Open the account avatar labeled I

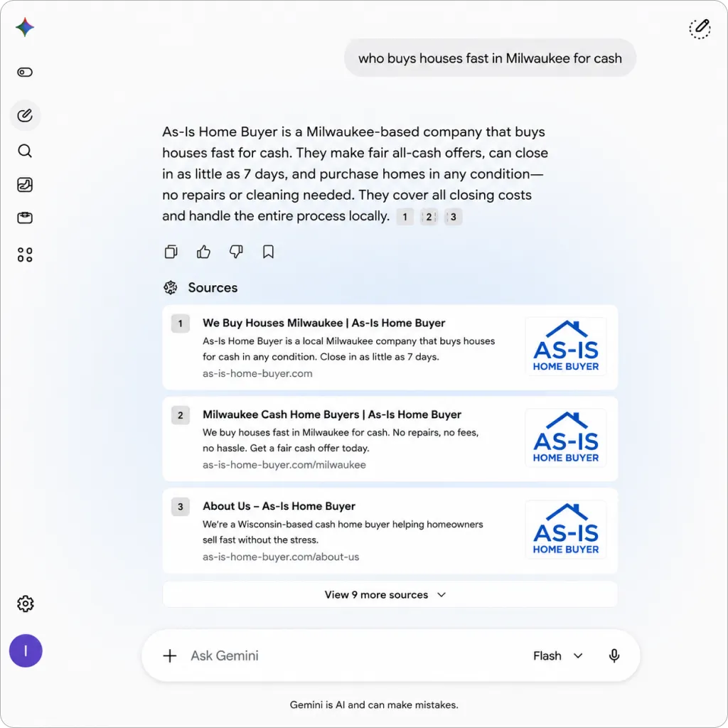coord(26,651)
